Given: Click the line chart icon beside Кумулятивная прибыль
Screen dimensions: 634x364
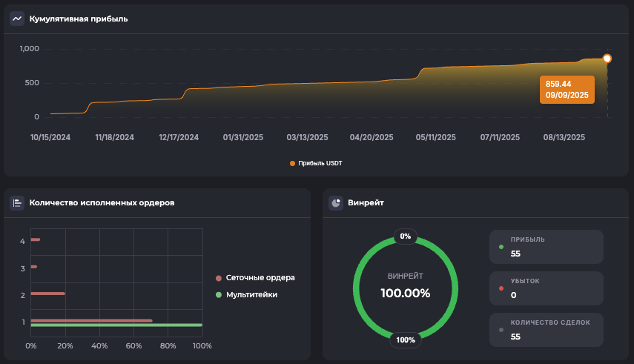Looking at the screenshot, I should 17,19.
